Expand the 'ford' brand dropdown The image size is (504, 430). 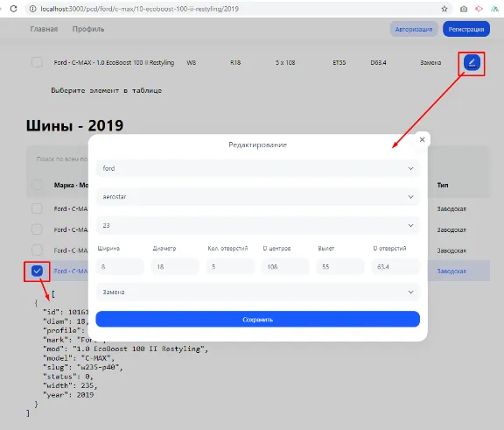[x=258, y=168]
